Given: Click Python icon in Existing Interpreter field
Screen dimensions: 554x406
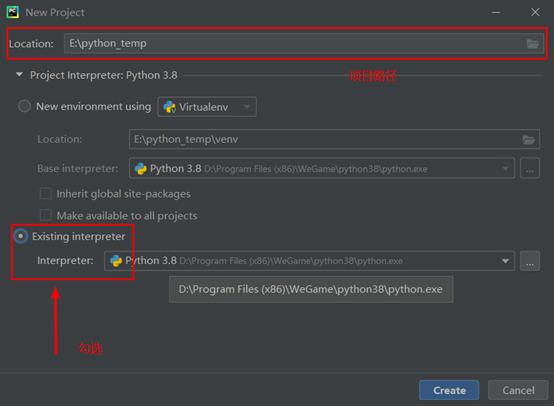Looking at the screenshot, I should [116, 261].
